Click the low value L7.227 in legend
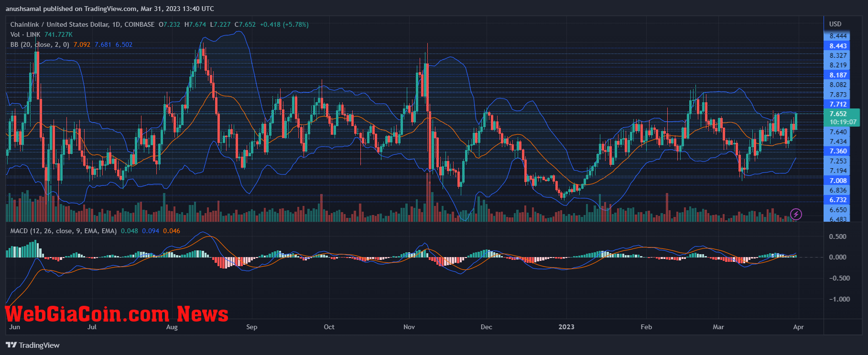868x355 pixels. click(220, 24)
